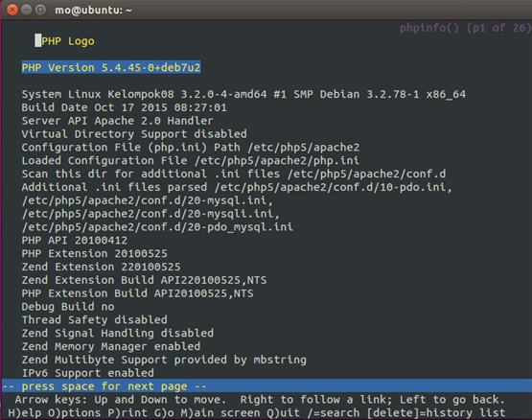Click 'Zend Multibyte Support provided by mbstring' line

coord(164,360)
